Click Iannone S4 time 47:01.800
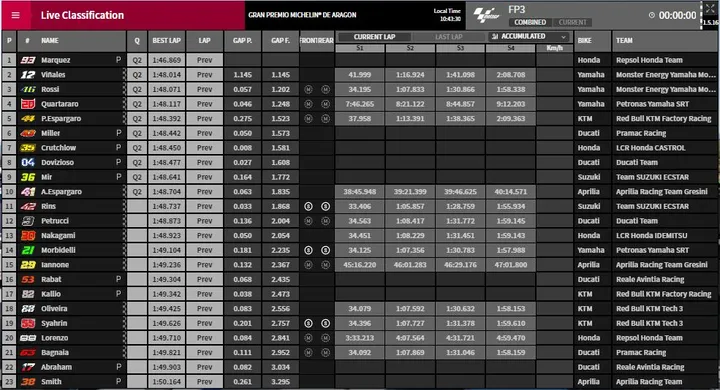 (511, 265)
